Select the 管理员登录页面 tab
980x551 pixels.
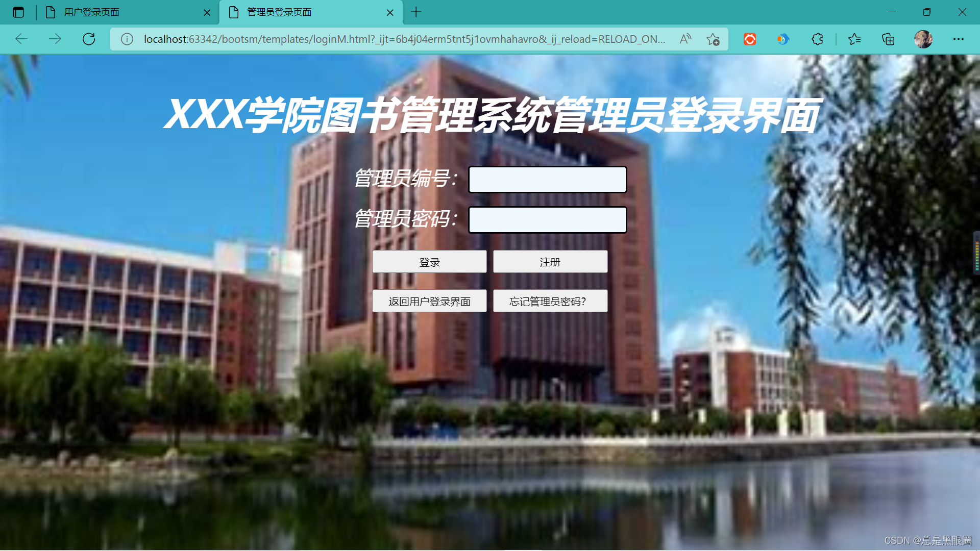tap(311, 12)
